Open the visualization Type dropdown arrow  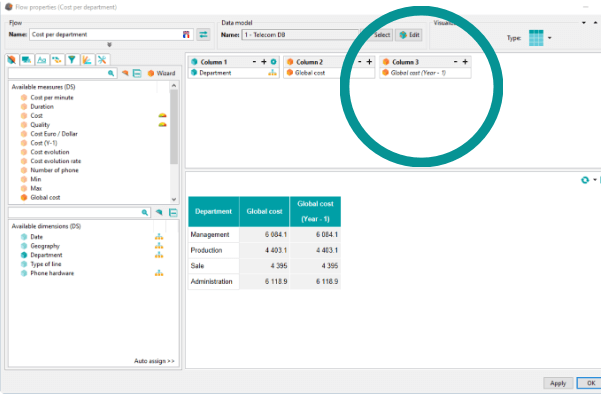point(550,38)
